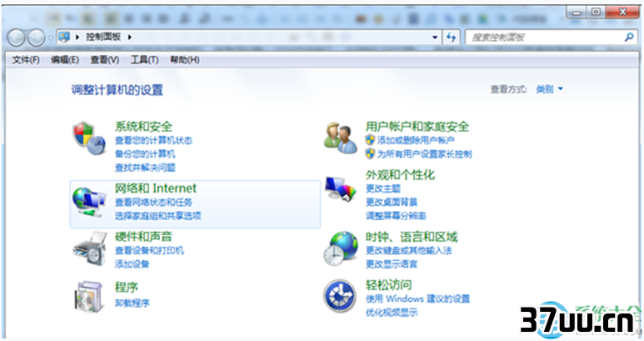644x341 pixels.
Task: Expand the arrow after 控制面板 breadcrumb
Action: click(x=130, y=37)
